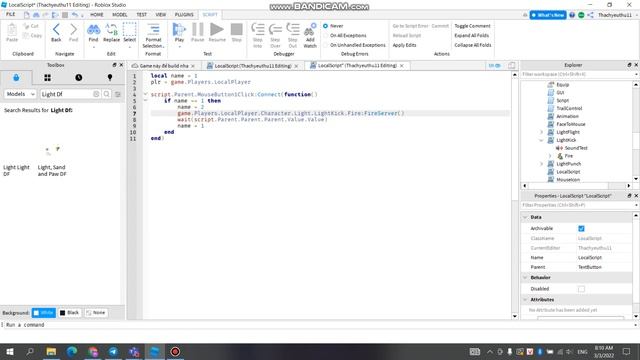640x360 pixels.
Task: Select On All Exceptions option
Action: coord(325,36)
